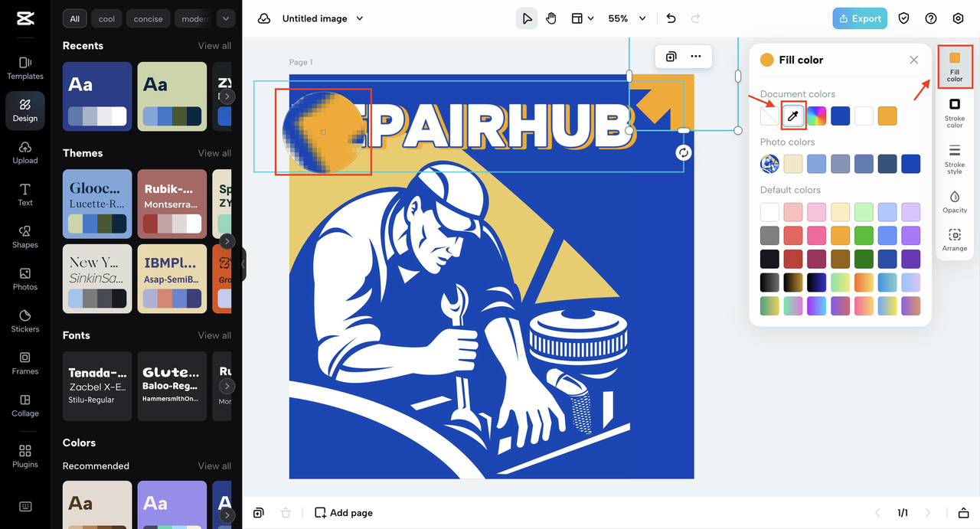Screen dimensions: 980x529
Task: Open the Arrange panel
Action: (955, 240)
